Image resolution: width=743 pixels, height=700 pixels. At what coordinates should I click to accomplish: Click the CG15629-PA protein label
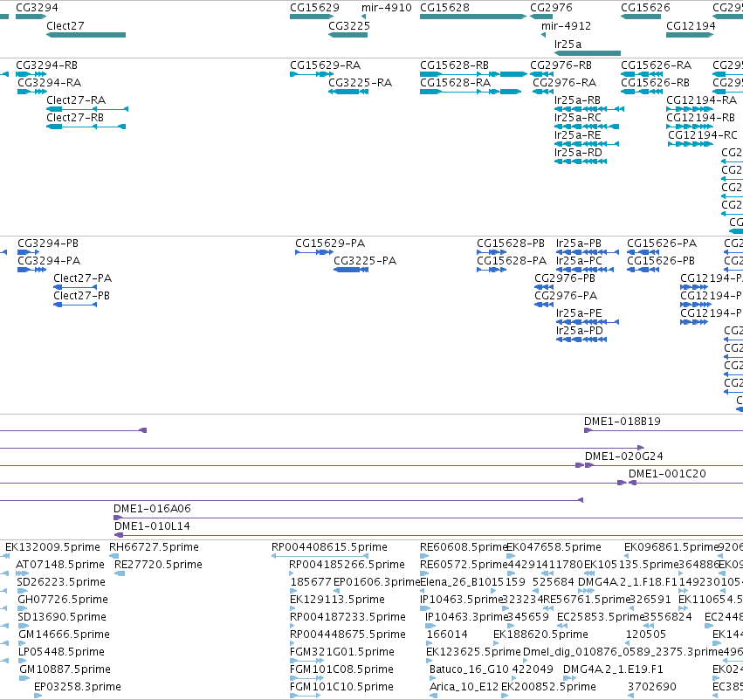330,244
